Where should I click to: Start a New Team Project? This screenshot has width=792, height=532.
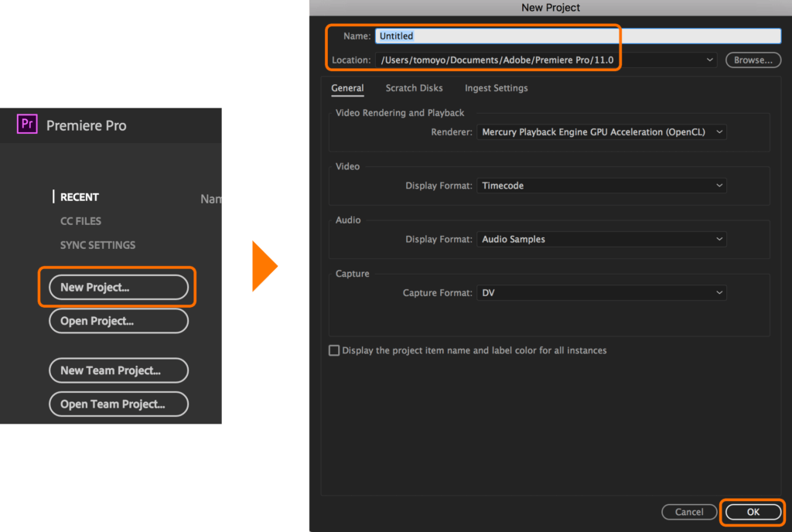pyautogui.click(x=118, y=370)
